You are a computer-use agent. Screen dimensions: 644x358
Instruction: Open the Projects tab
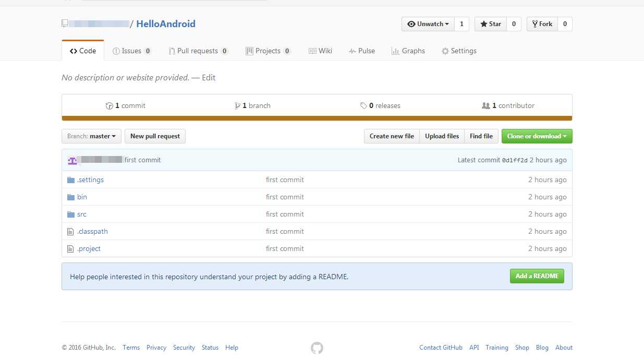(268, 51)
